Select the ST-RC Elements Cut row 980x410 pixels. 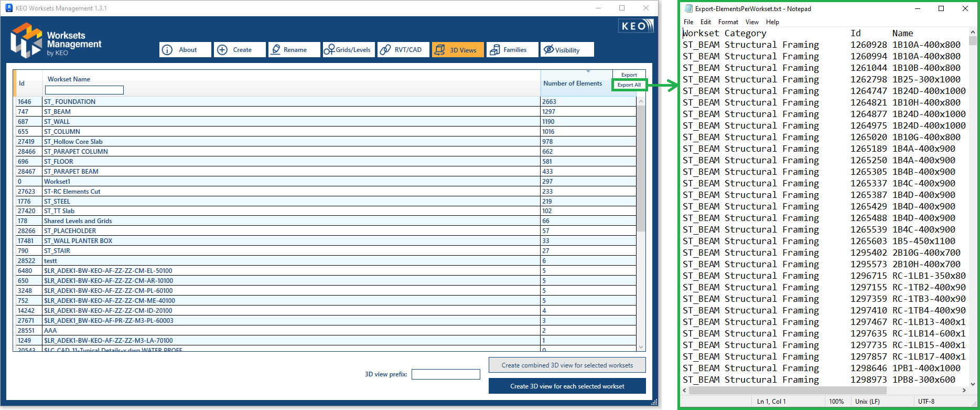pyautogui.click(x=326, y=192)
